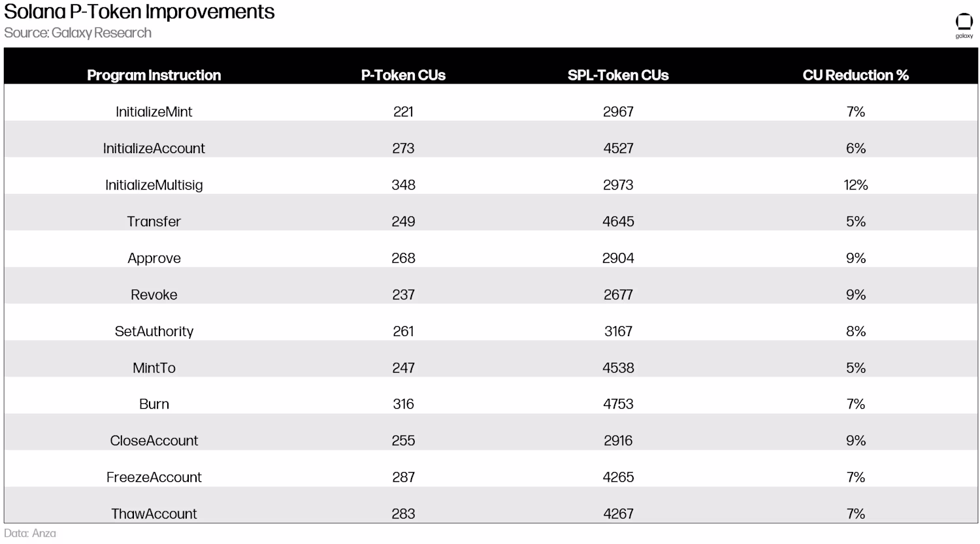This screenshot has width=980, height=544.
Task: Click the InitializeMultisig row label
Action: pos(154,185)
